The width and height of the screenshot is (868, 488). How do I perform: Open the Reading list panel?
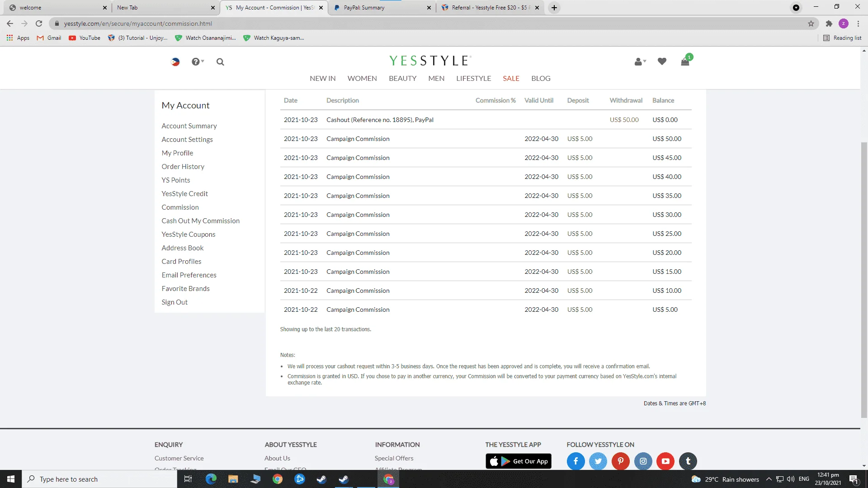click(842, 38)
